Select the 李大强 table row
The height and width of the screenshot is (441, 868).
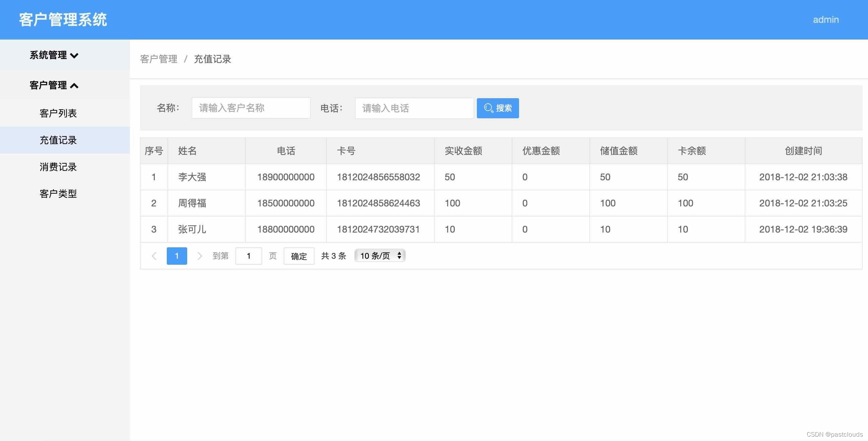pos(192,177)
